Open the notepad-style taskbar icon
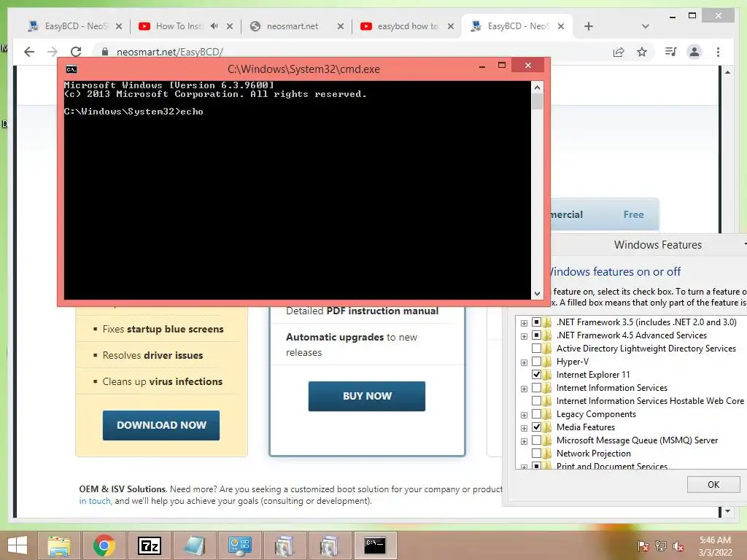This screenshot has height=560, width=747. click(x=194, y=545)
